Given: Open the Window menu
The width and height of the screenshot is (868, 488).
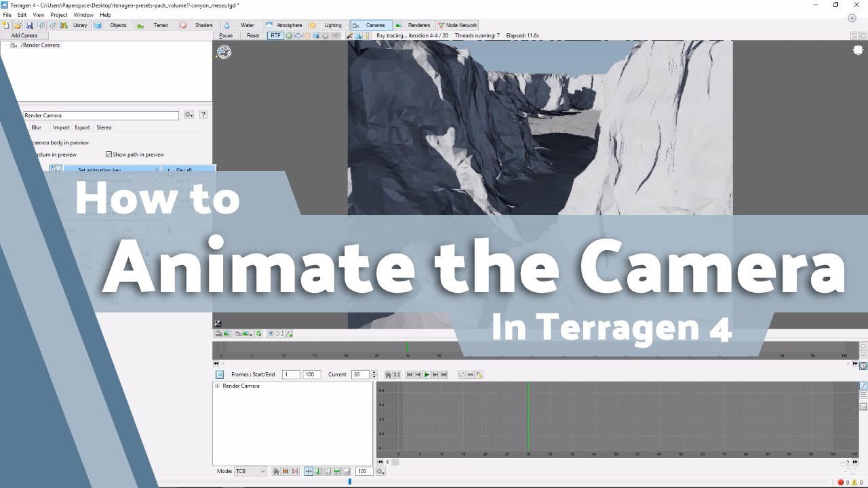Looking at the screenshot, I should click(83, 14).
